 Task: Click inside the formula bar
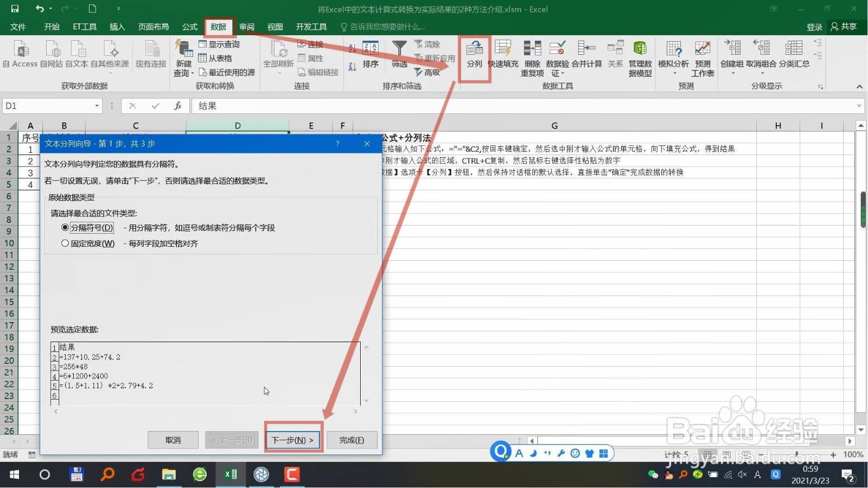[x=380, y=105]
